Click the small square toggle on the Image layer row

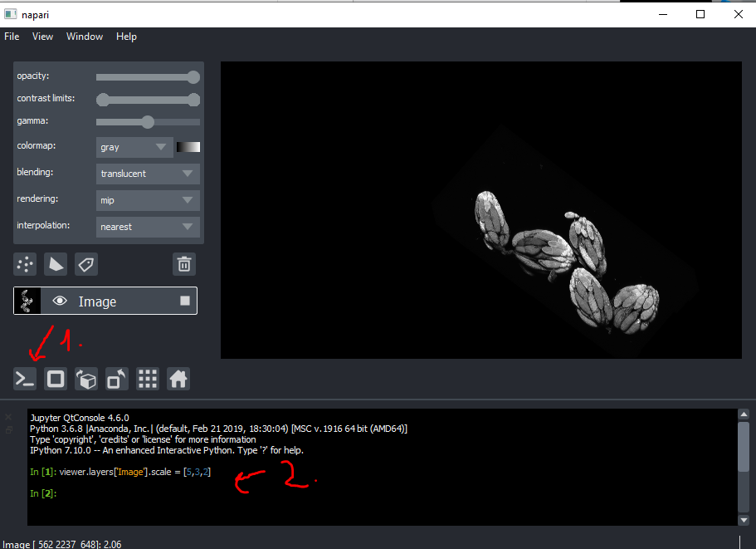(184, 301)
